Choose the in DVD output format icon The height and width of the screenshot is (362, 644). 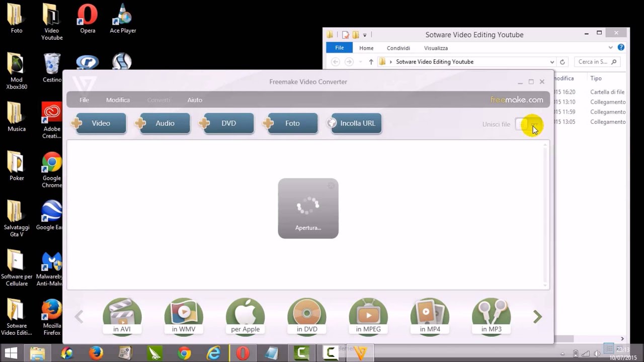click(x=307, y=316)
